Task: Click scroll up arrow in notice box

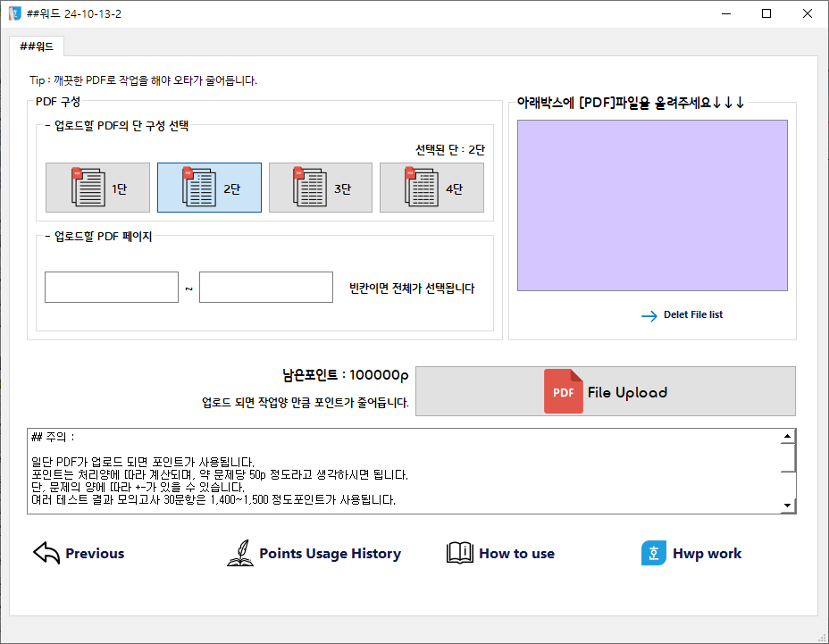Action: (787, 436)
